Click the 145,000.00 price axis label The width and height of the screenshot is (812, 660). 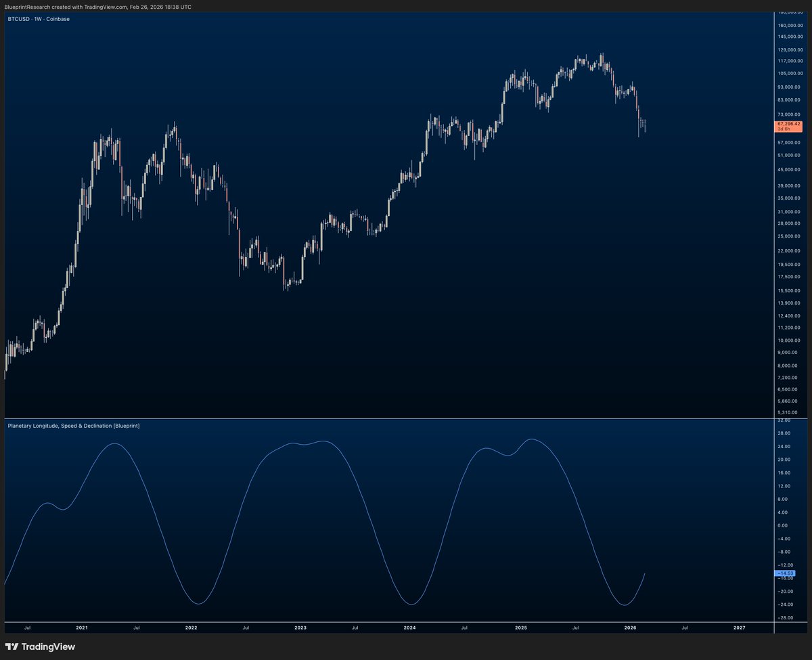click(x=792, y=36)
